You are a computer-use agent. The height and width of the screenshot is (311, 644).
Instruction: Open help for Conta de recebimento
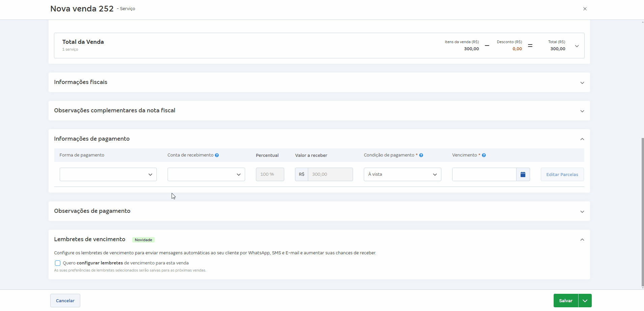(217, 155)
